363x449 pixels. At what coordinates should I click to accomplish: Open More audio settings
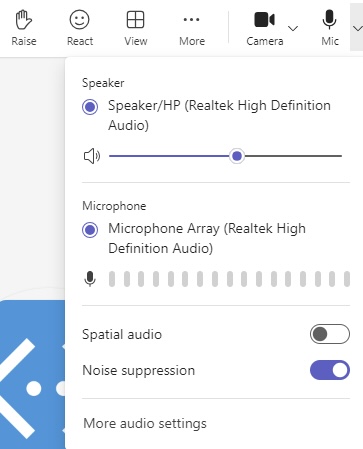tap(145, 423)
